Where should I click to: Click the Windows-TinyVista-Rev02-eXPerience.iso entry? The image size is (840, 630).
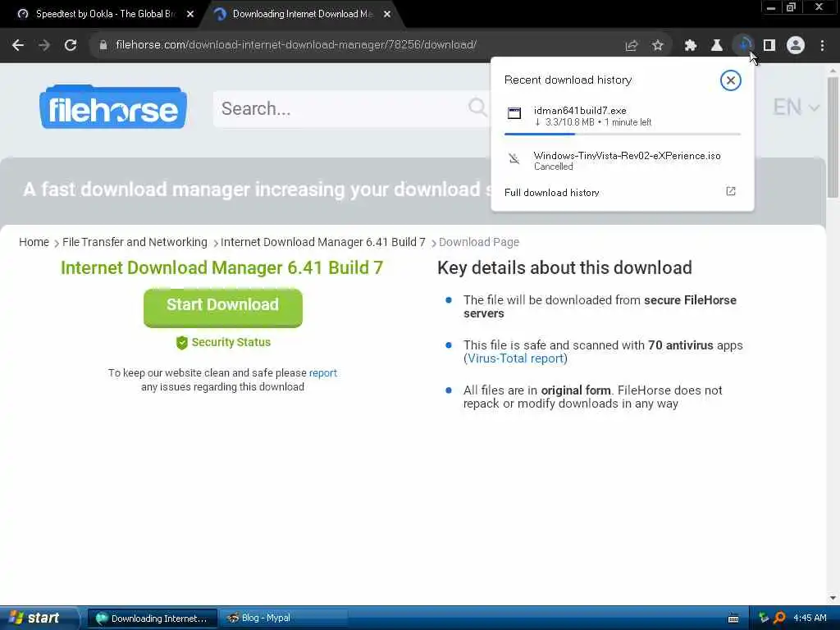coord(623,160)
